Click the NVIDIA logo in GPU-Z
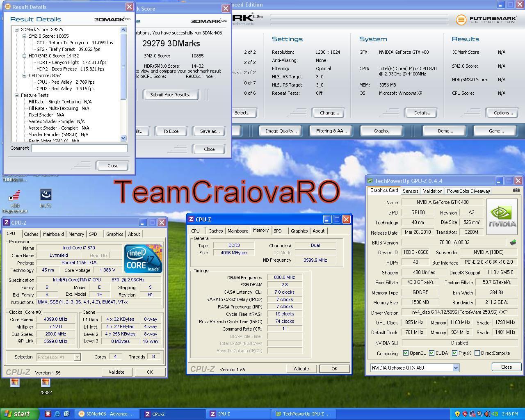 tap(502, 217)
